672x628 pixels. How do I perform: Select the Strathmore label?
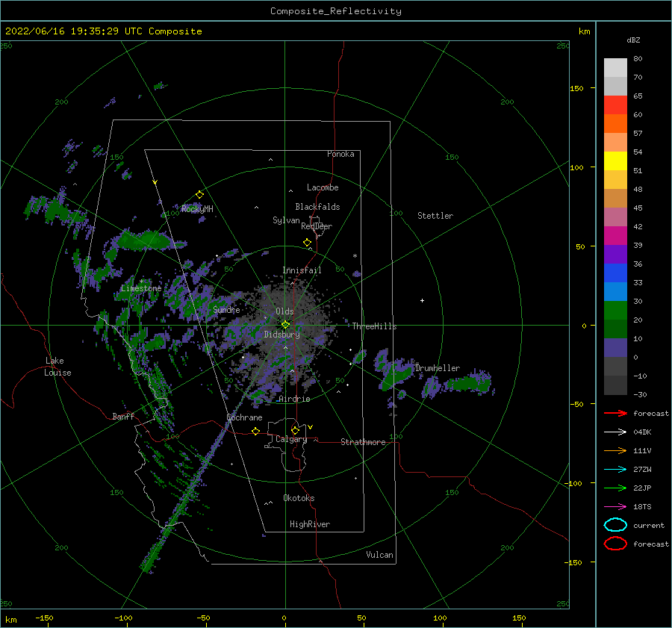tap(363, 442)
